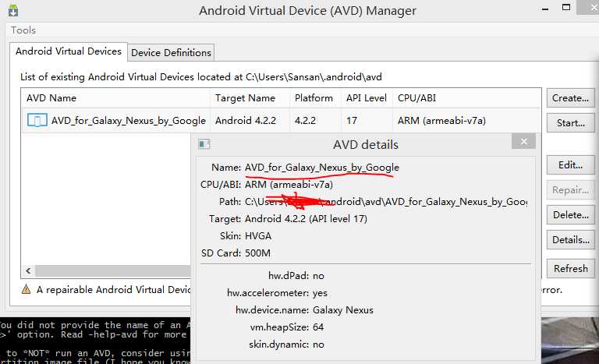Click the SD Card value 500M
The height and width of the screenshot is (364, 599).
pos(257,253)
